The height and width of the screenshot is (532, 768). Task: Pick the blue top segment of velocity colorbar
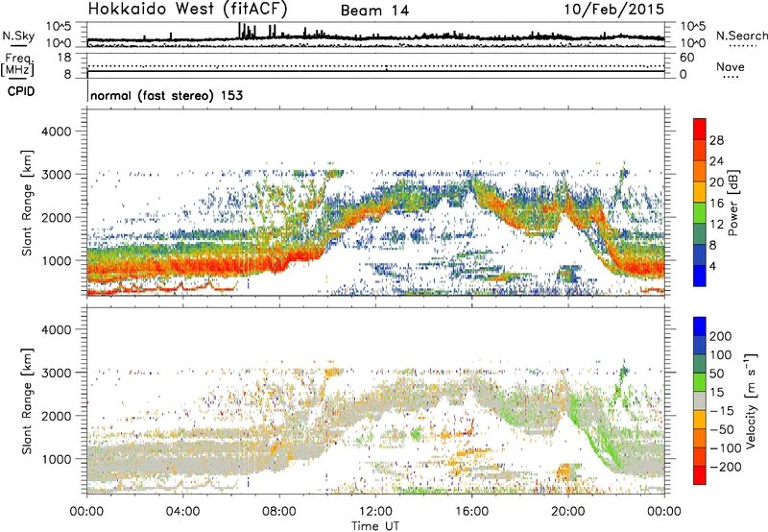tap(700, 326)
